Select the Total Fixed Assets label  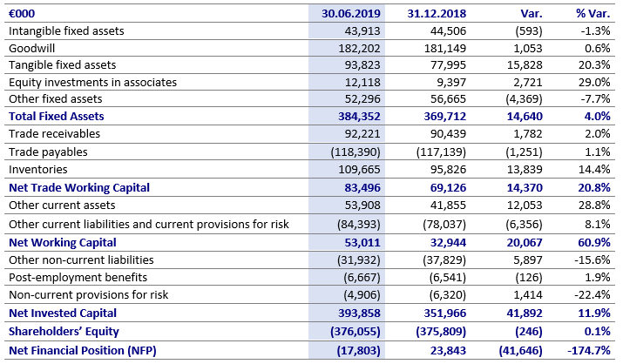click(56, 117)
